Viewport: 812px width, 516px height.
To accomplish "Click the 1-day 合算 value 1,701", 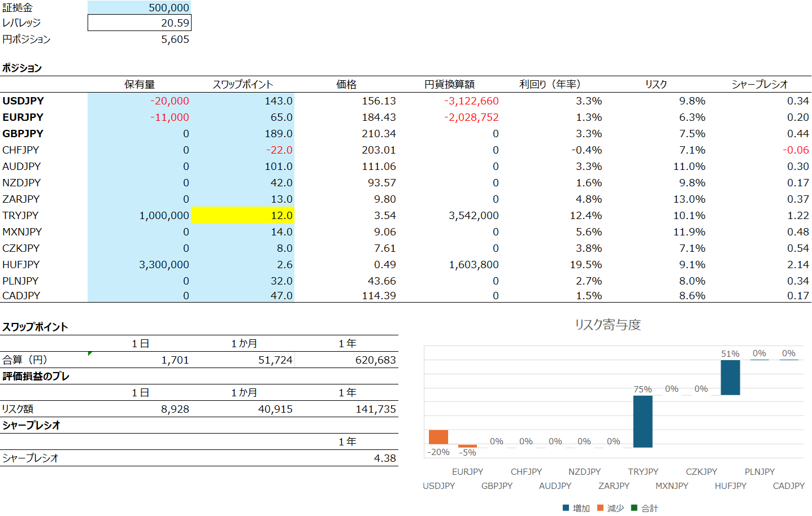I will pyautogui.click(x=140, y=360).
